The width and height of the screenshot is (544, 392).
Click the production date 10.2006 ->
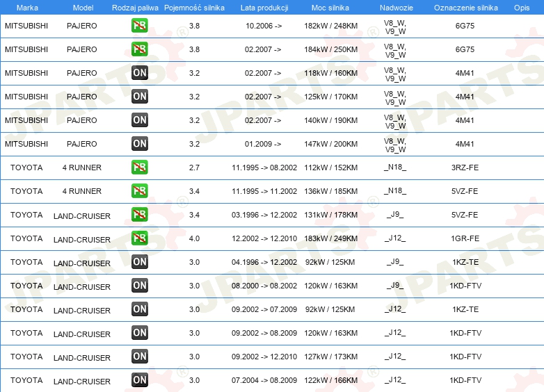(264, 26)
